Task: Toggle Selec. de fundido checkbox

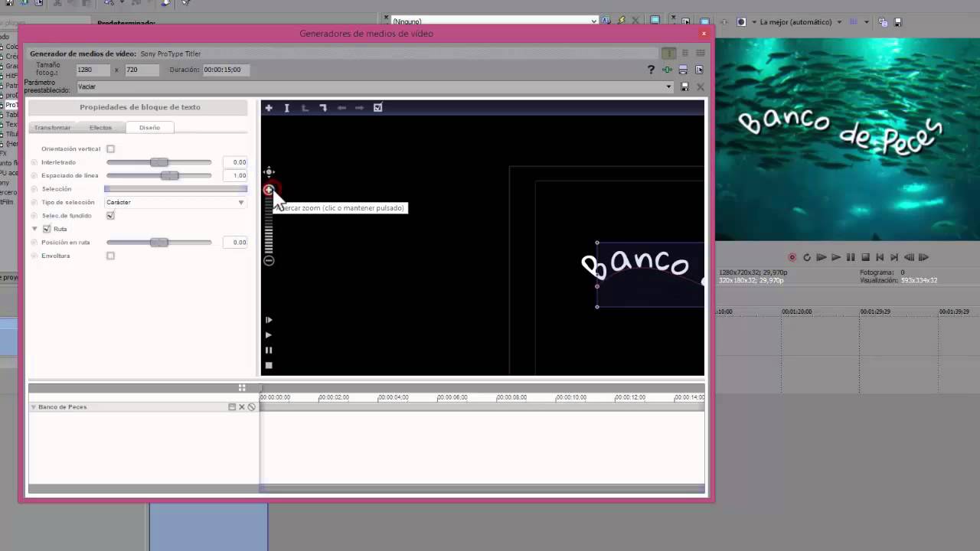Action: 111,216
